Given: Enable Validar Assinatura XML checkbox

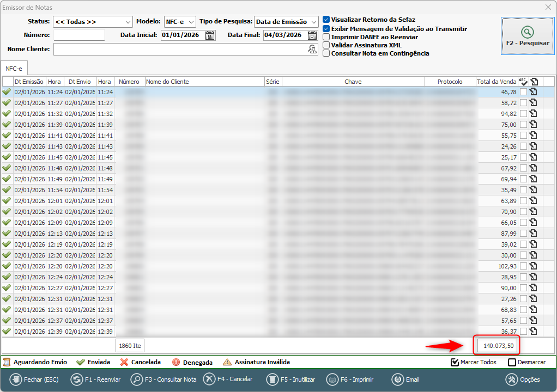Looking at the screenshot, I should (326, 45).
